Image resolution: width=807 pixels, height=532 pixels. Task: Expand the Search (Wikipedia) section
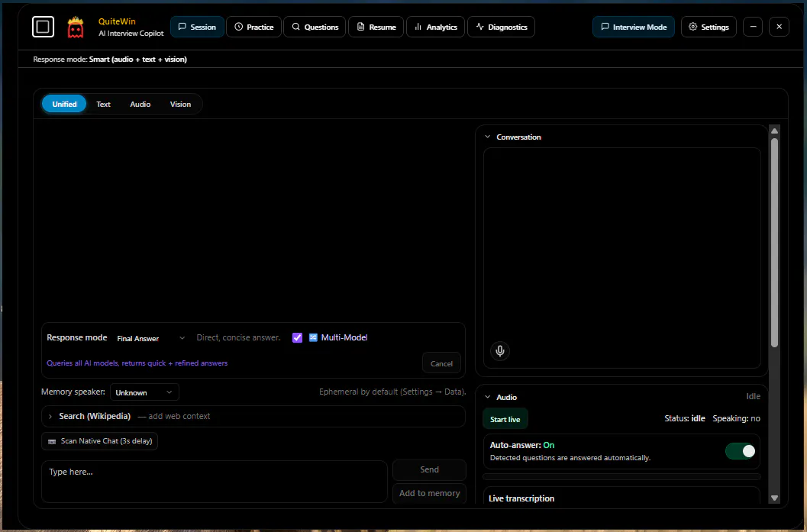point(253,416)
